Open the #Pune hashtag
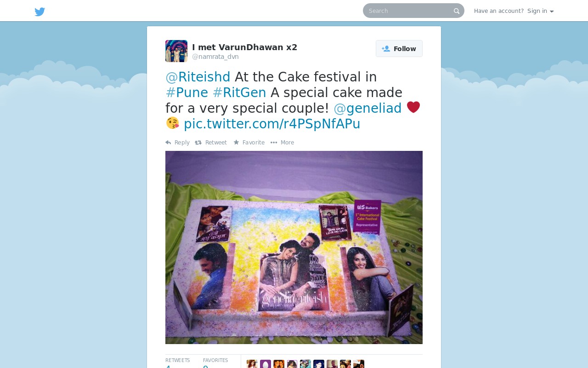This screenshot has width=588, height=368. [187, 92]
